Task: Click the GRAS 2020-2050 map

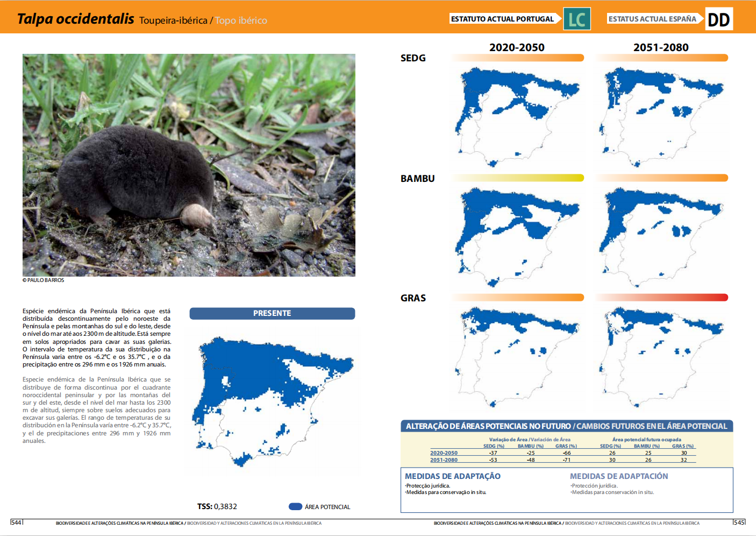Action: click(517, 356)
